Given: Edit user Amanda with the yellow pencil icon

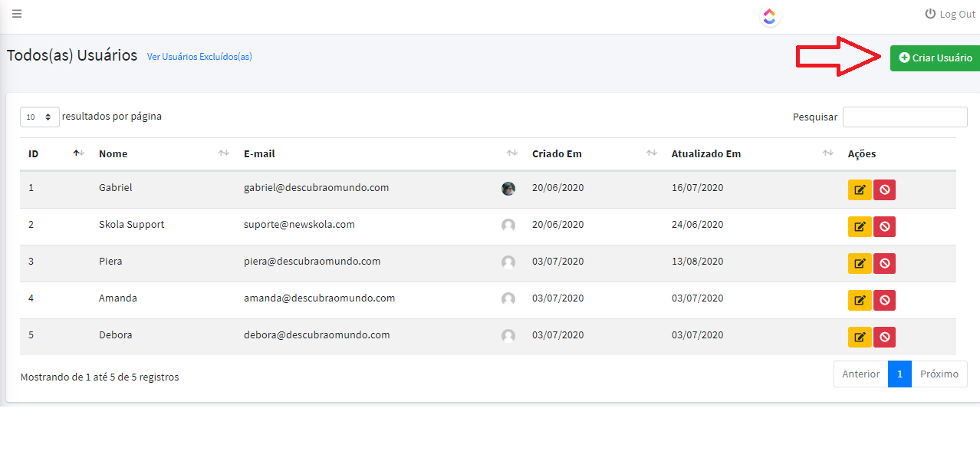Looking at the screenshot, I should (860, 300).
